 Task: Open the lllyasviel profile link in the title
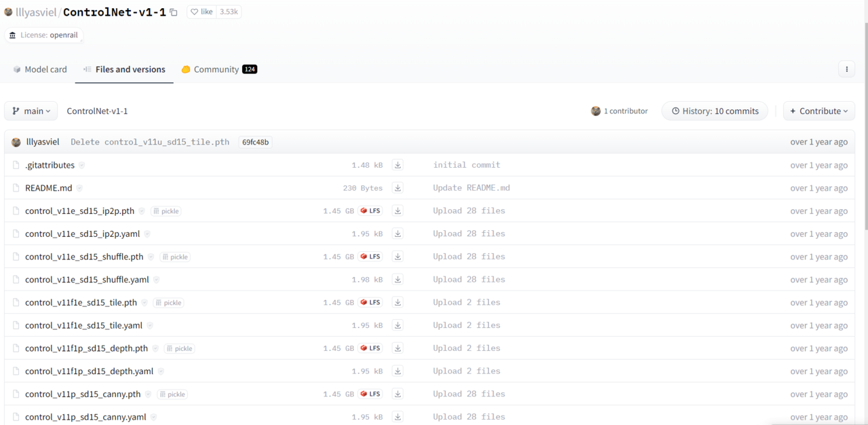(36, 12)
